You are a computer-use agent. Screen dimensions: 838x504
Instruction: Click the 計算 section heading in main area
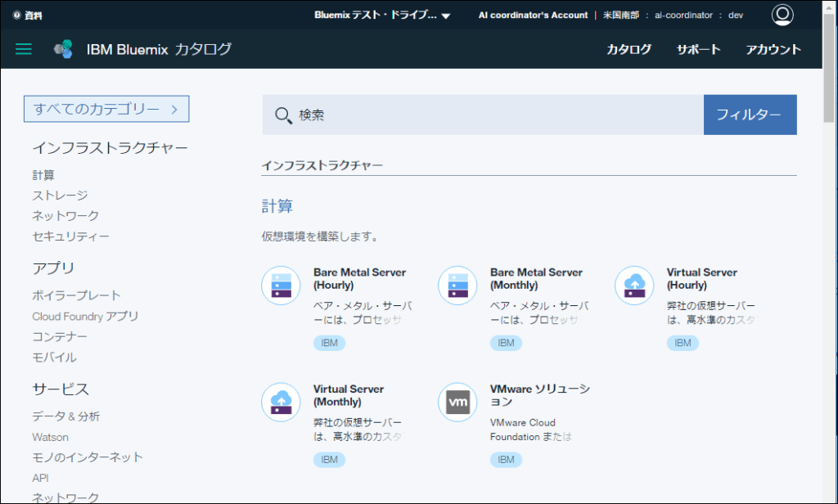click(x=277, y=206)
